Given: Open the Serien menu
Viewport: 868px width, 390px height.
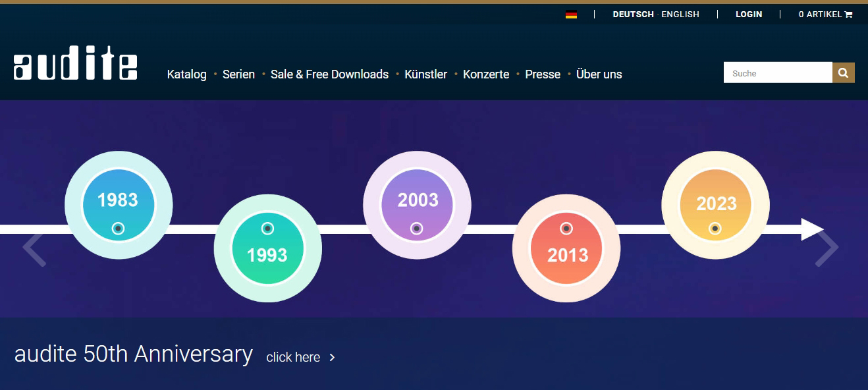Looking at the screenshot, I should pos(238,74).
